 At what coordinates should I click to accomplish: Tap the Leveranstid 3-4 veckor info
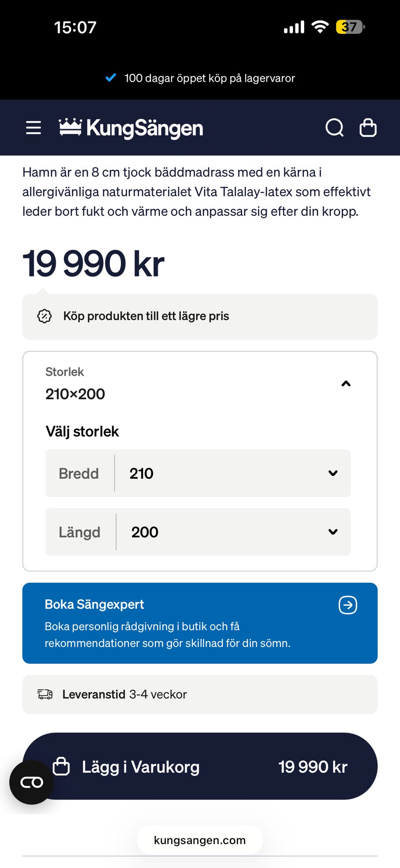tap(125, 694)
